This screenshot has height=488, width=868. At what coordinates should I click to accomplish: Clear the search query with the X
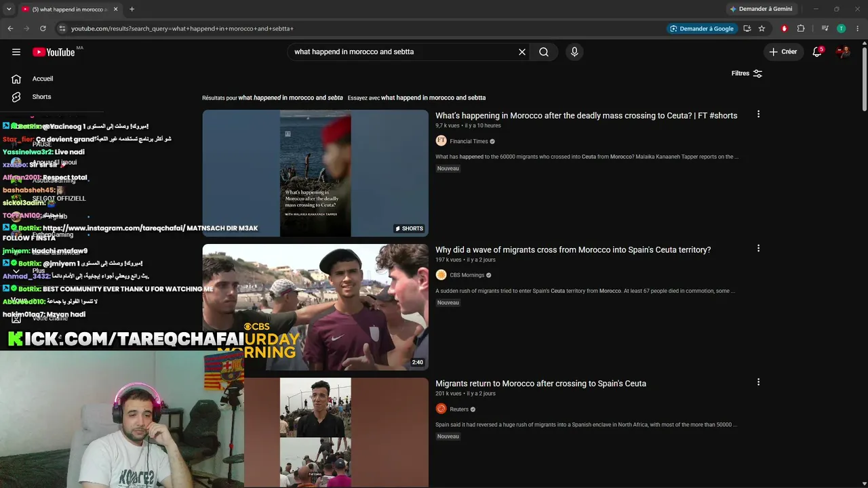pyautogui.click(x=522, y=52)
